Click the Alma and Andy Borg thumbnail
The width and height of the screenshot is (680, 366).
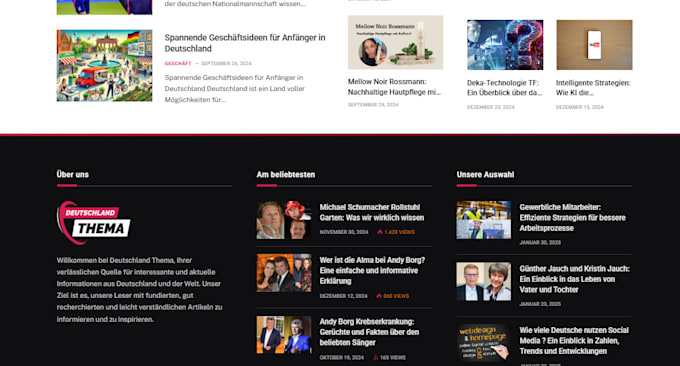click(284, 273)
